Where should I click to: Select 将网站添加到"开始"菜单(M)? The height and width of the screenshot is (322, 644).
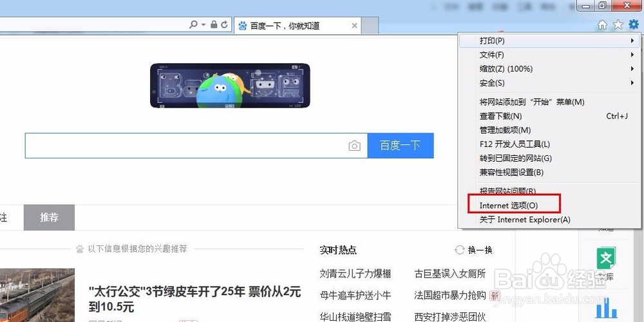point(549,102)
